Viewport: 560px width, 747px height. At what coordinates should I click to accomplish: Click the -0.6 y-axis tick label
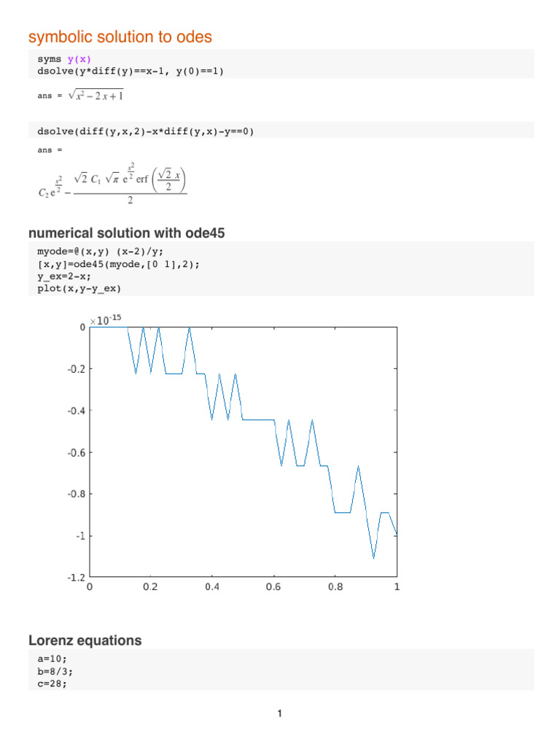coord(75,452)
